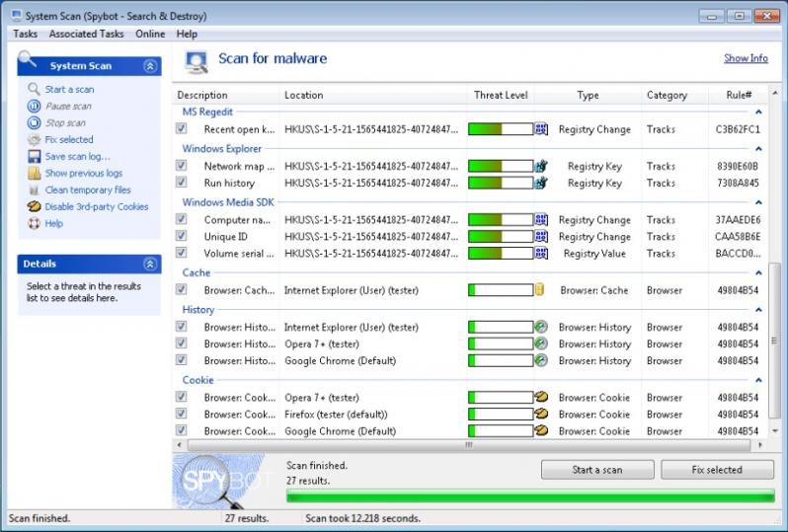Click the Clean temporary files icon

tap(34, 190)
